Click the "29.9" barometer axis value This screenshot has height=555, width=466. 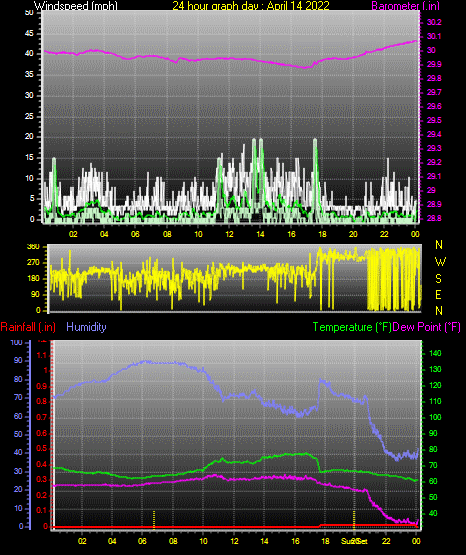point(434,64)
